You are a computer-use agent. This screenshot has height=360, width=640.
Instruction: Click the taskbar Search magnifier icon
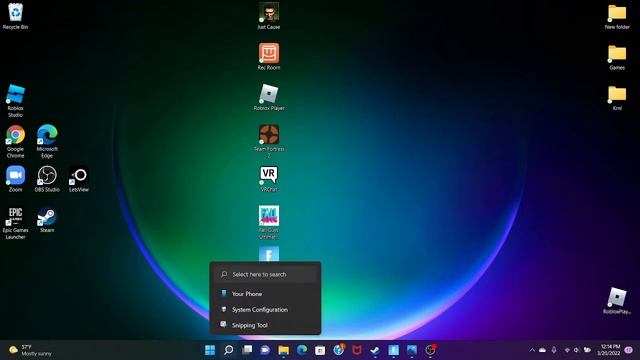[229, 350]
